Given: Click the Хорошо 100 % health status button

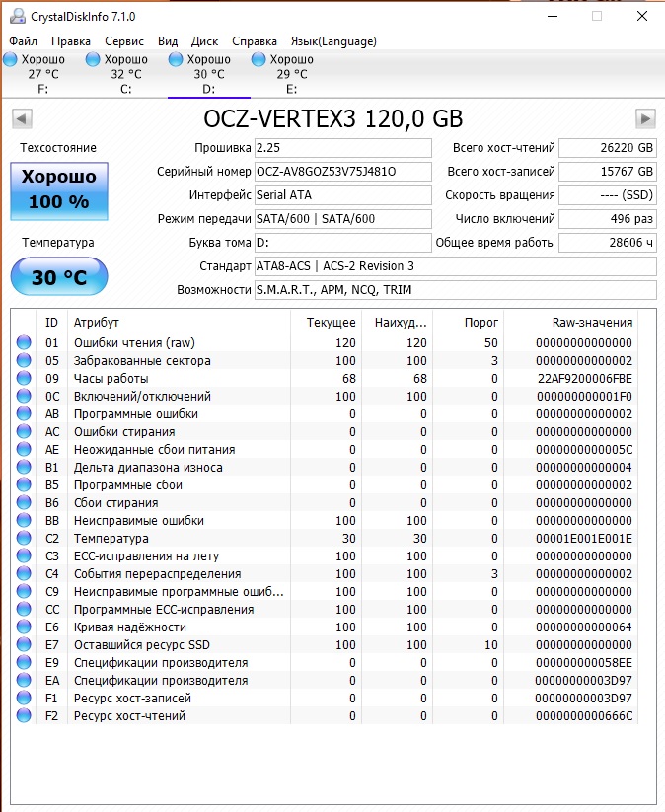Looking at the screenshot, I should 59,191.
